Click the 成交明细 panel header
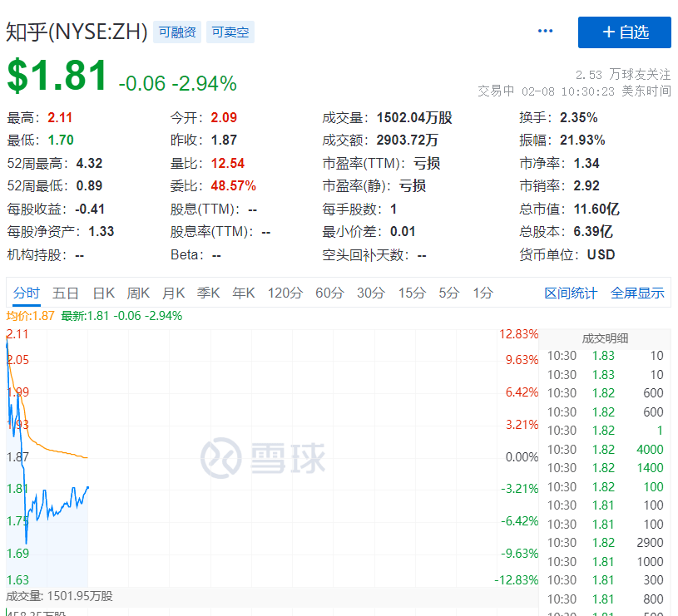The image size is (678, 616). (605, 338)
